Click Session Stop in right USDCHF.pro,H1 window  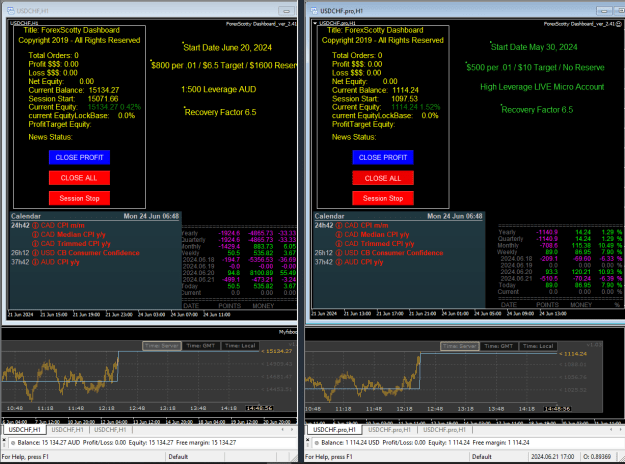coord(383,198)
